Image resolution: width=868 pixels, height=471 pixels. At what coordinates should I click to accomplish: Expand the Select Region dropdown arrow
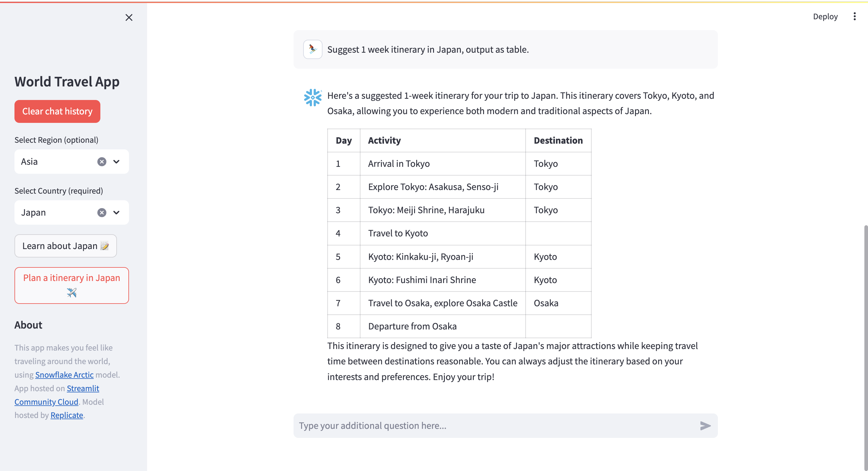coord(116,162)
